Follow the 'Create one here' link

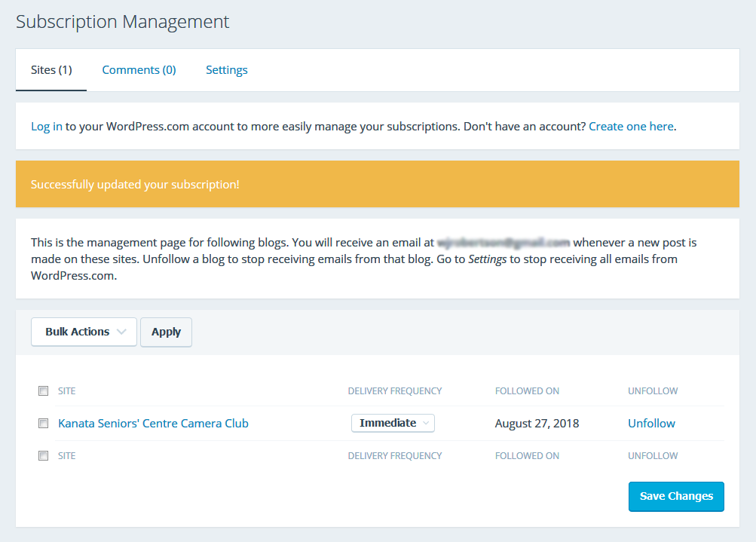tap(631, 127)
